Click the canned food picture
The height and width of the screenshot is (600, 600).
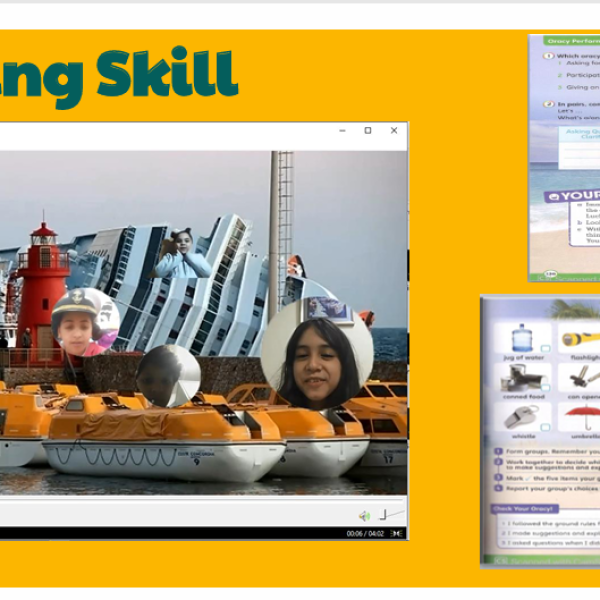522,378
